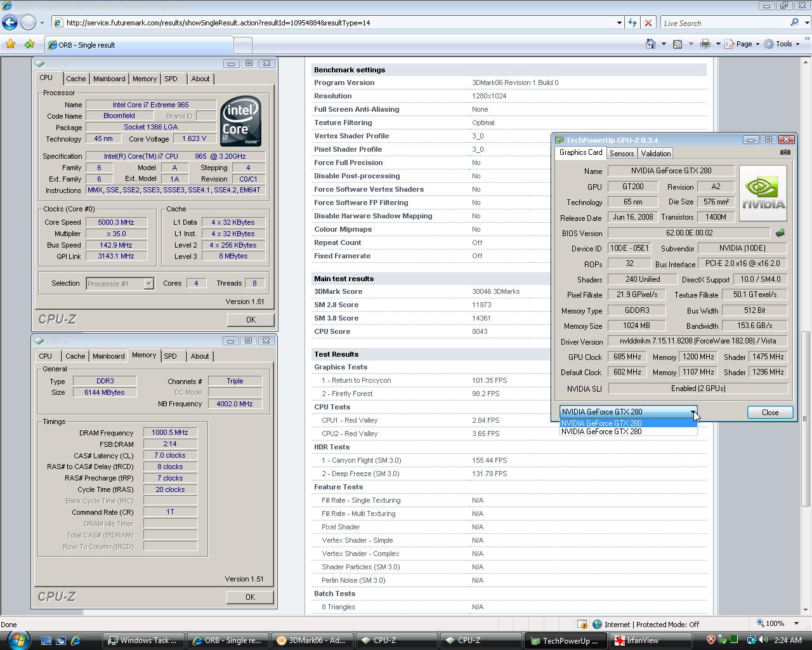Select second NVIDIA GeForce GTX 280 list entry
This screenshot has height=650, width=812.
pyautogui.click(x=628, y=432)
